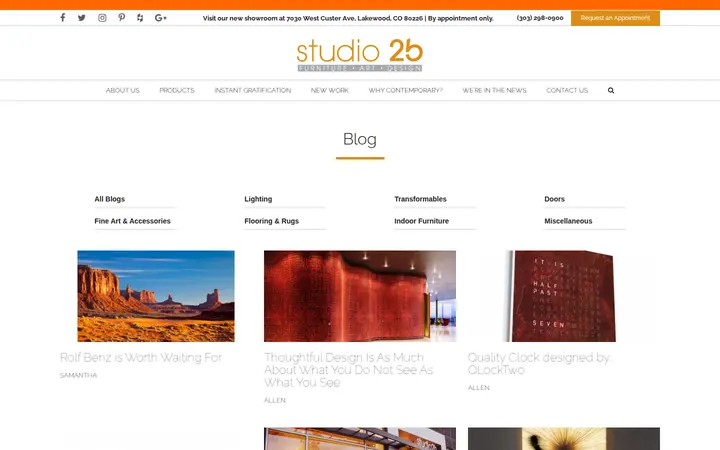The image size is (720, 450).
Task: Filter blogs by Fine Art & Accessories
Action: point(132,221)
